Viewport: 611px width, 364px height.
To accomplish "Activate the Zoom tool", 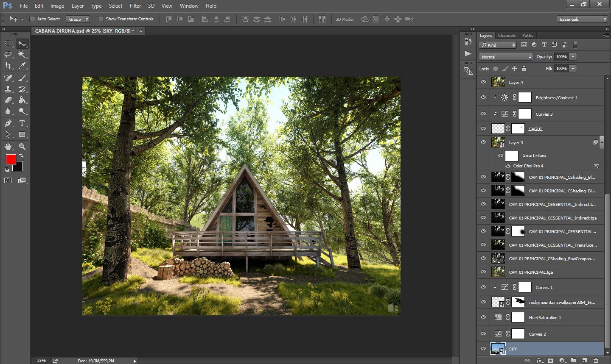I will 22,147.
